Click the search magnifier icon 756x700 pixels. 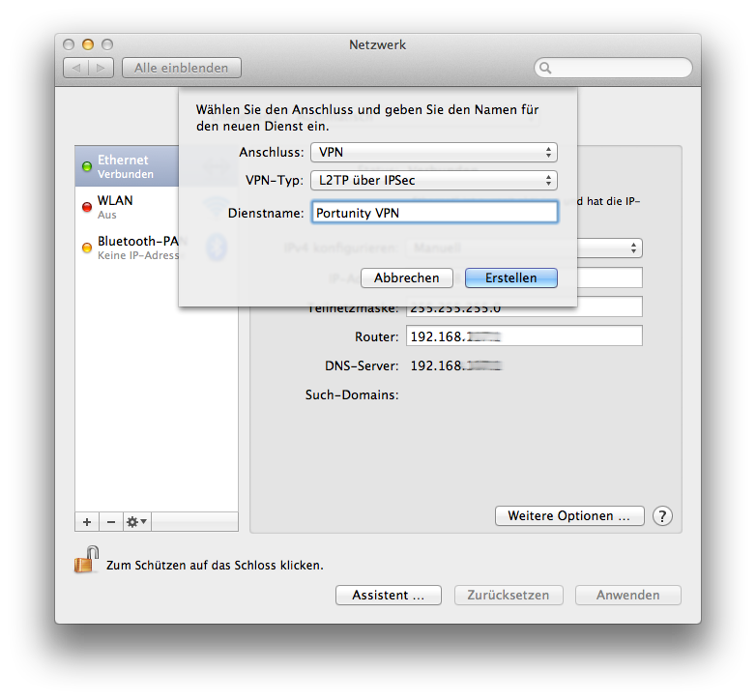[x=546, y=68]
